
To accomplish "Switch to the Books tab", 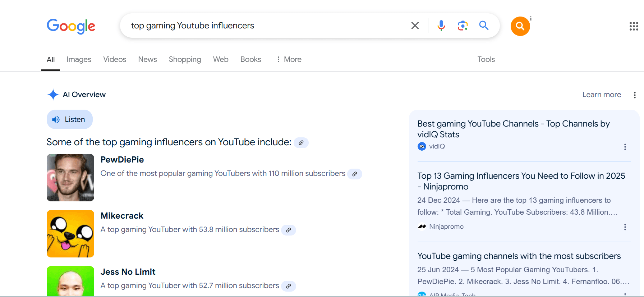I will tap(251, 59).
